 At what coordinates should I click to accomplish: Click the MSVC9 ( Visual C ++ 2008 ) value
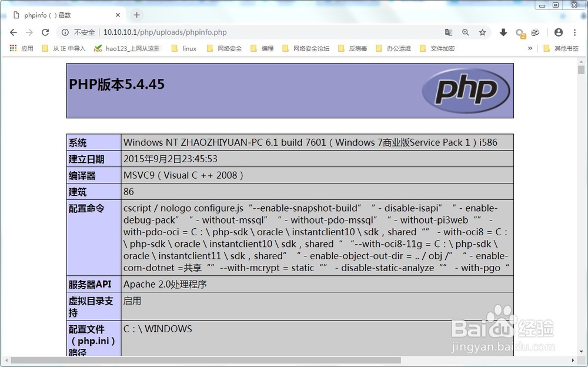[x=183, y=175]
